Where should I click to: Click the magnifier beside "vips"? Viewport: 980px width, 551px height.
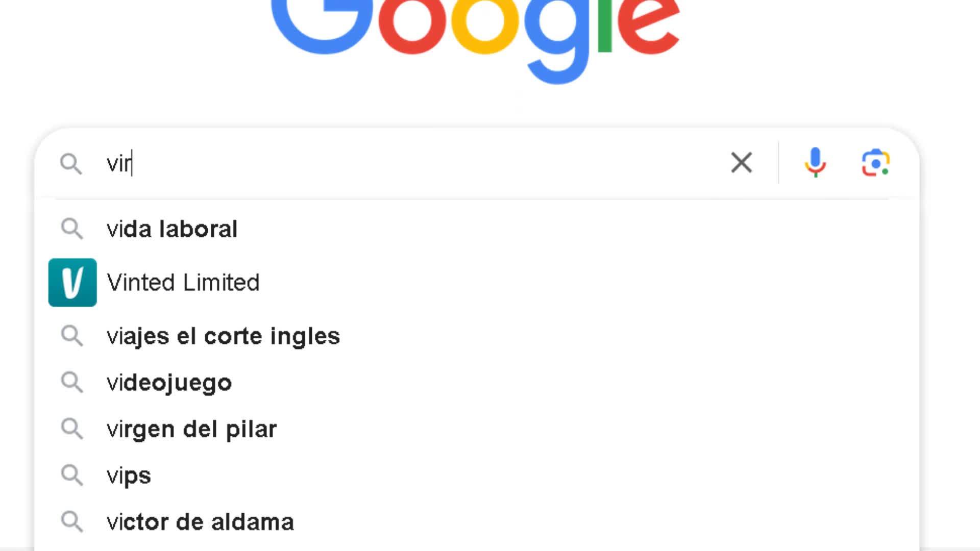click(x=72, y=475)
